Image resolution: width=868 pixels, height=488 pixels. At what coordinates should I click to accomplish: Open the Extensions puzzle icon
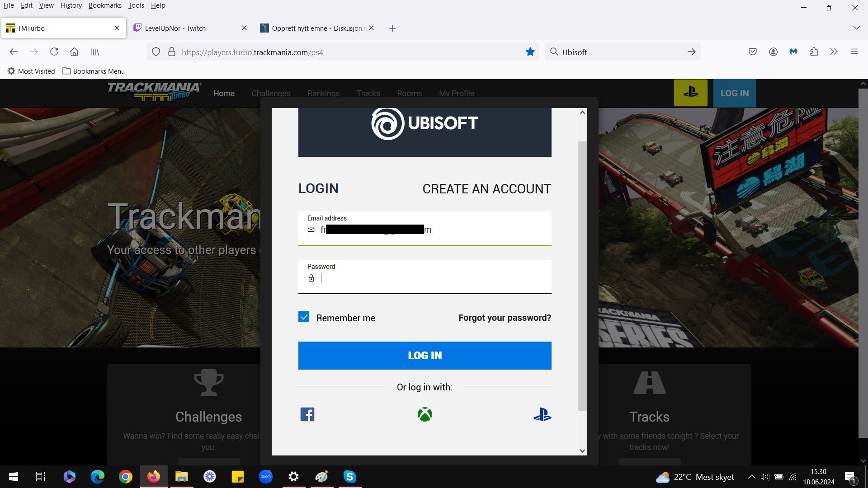point(814,52)
